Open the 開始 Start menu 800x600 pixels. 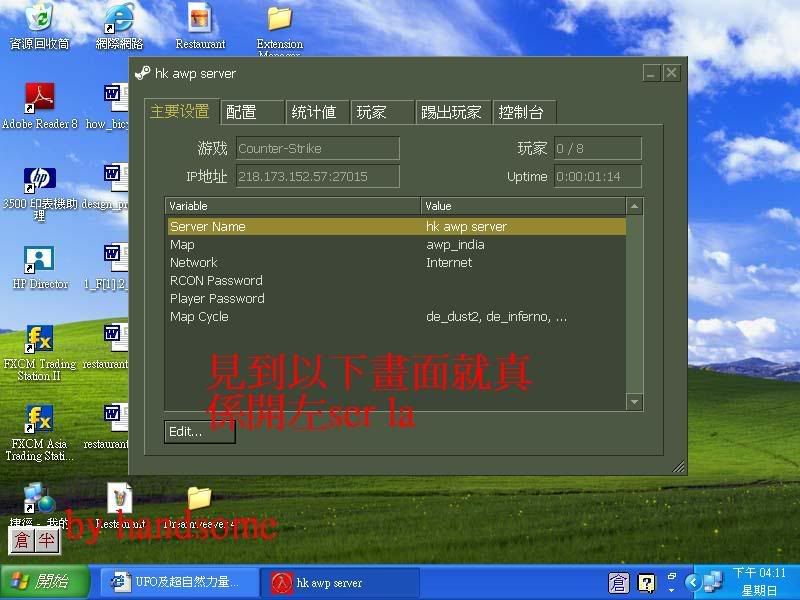44,582
